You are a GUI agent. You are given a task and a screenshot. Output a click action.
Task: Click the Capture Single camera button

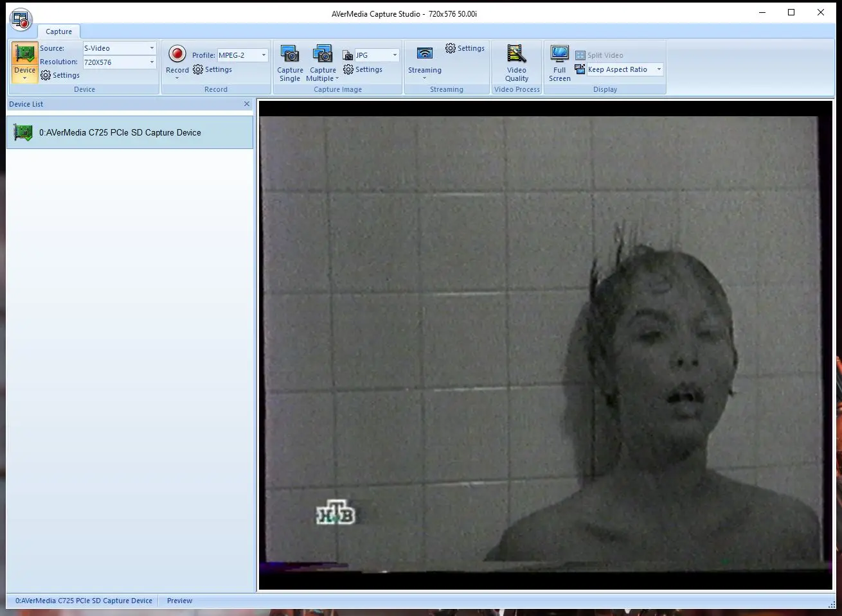(x=290, y=64)
